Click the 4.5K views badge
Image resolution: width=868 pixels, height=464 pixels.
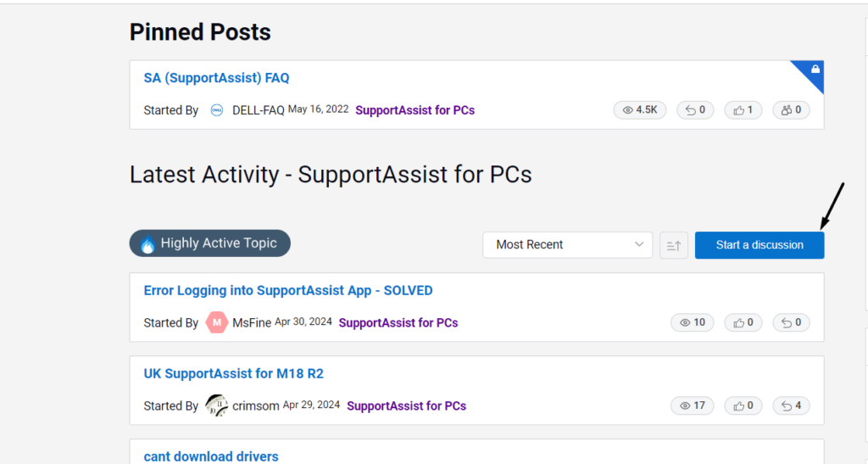pos(640,109)
